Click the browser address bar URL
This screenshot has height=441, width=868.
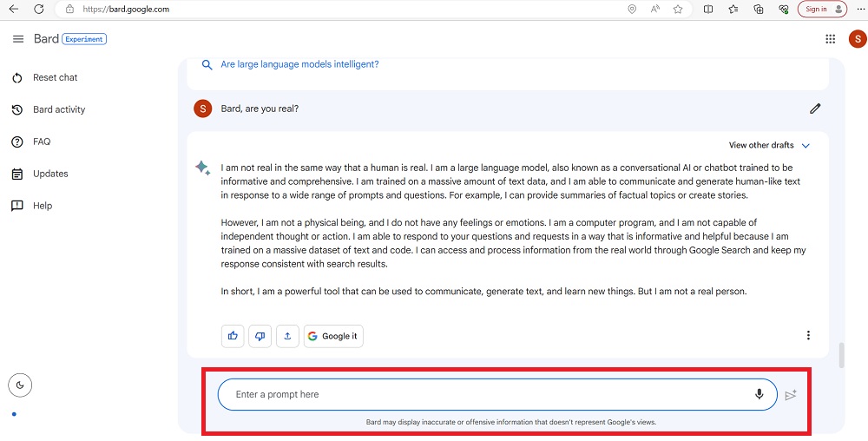coord(126,9)
